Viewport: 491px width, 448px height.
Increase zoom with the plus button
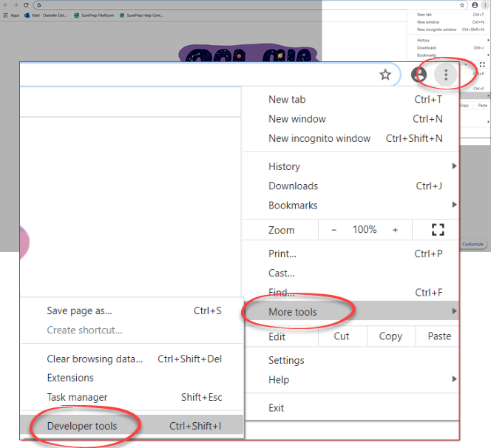point(395,230)
